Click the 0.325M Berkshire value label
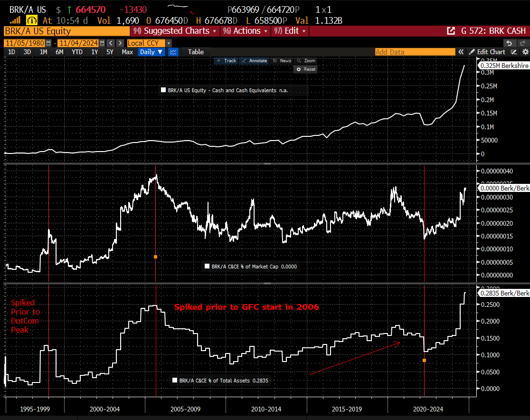Viewport: 530px width, 420px height. tap(503, 66)
